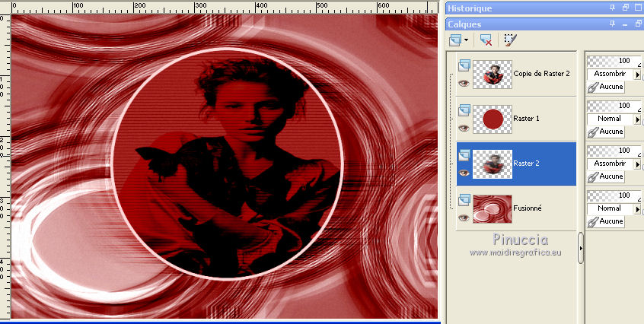Screen dimensions: 644x324
Task: Click the raster layer type icon of Copie de Raster 2
Action: tap(464, 65)
